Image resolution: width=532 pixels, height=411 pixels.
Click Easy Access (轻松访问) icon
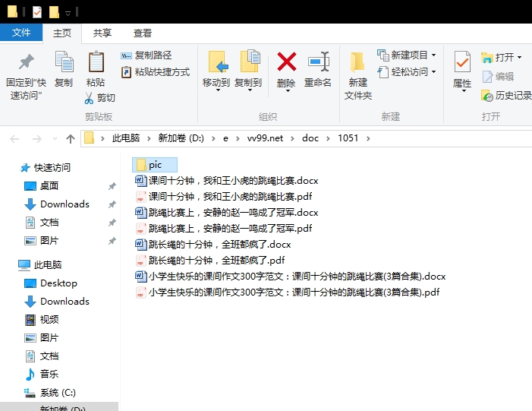(383, 72)
